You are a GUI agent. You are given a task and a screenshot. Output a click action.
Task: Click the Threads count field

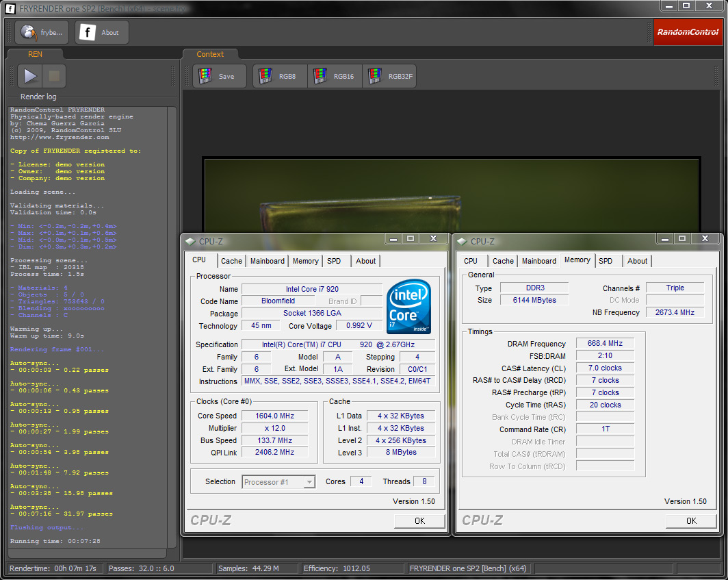[x=424, y=481]
